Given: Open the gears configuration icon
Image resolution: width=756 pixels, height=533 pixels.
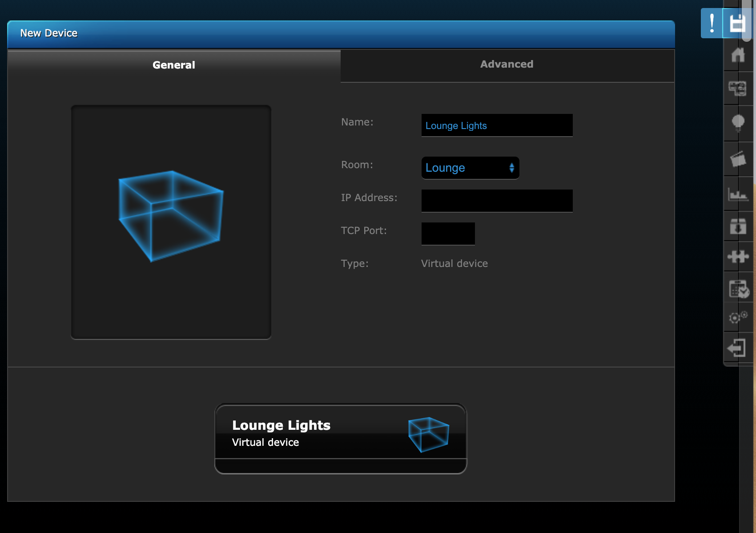Looking at the screenshot, I should (x=738, y=317).
